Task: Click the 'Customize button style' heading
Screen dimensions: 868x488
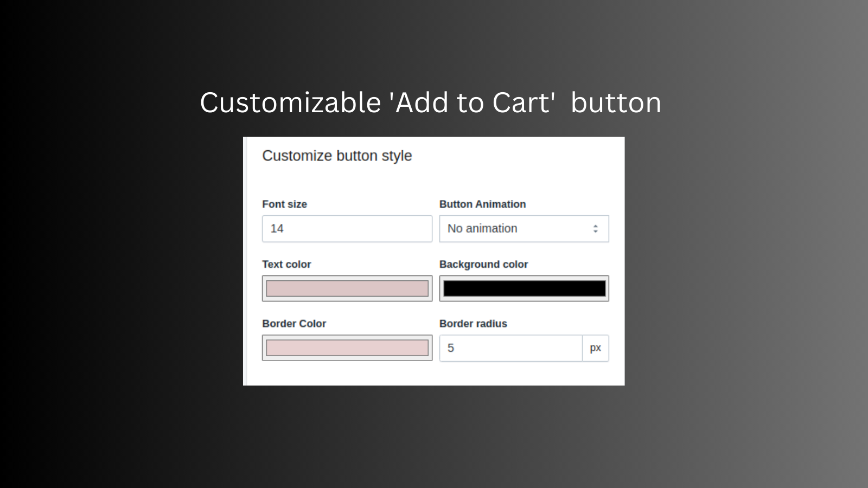Action: [x=337, y=156]
